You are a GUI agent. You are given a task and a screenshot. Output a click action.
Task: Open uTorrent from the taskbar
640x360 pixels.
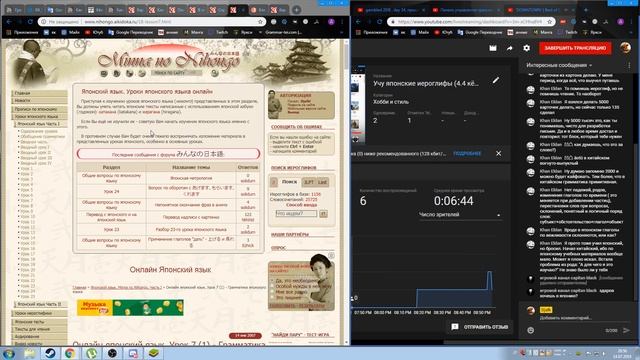pos(91,353)
